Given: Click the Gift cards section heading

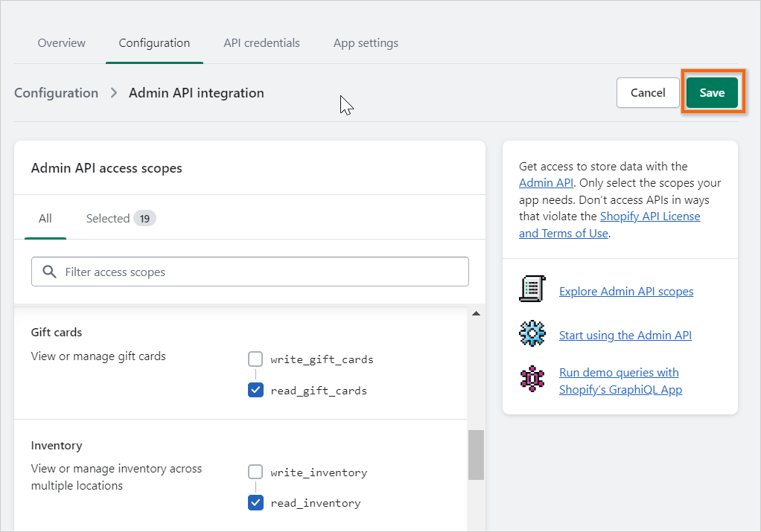Looking at the screenshot, I should [x=57, y=332].
